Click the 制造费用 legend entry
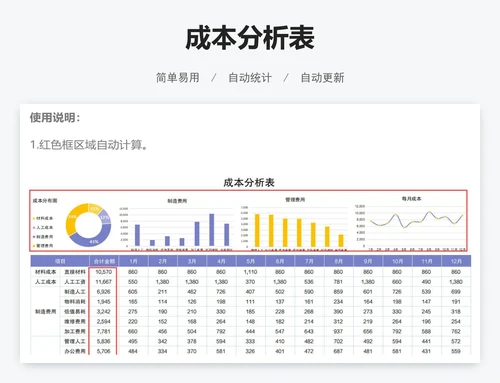500x383 pixels. coord(43,237)
